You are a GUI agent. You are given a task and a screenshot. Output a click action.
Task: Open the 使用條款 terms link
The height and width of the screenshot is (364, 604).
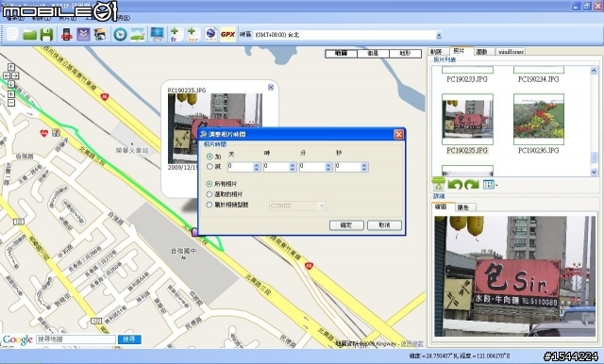(x=411, y=343)
